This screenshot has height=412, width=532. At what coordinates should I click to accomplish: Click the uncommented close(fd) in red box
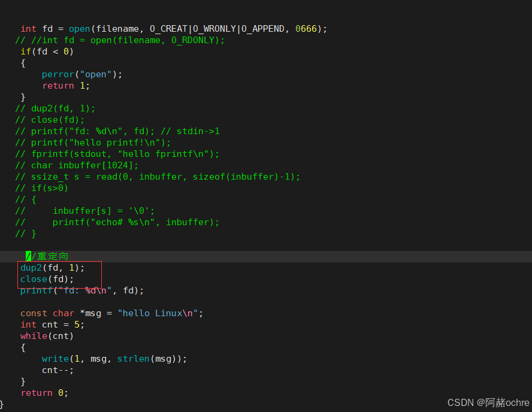click(47, 279)
